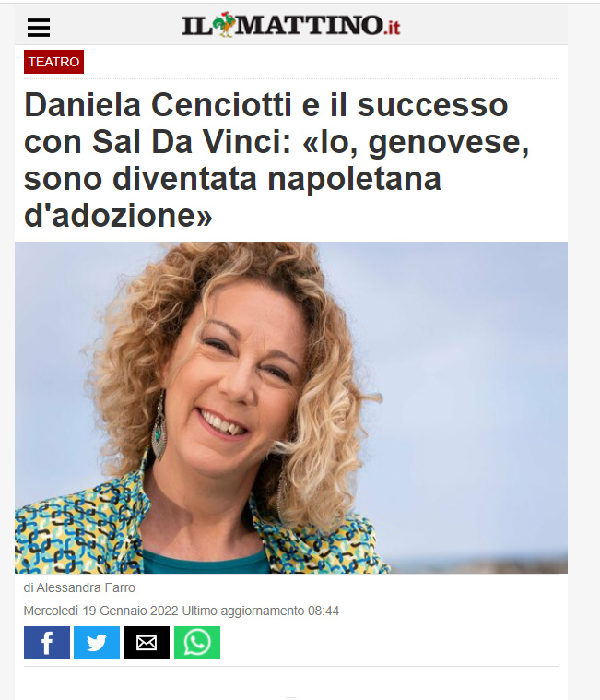
Task: Send the article via email icon
Action: 147,643
